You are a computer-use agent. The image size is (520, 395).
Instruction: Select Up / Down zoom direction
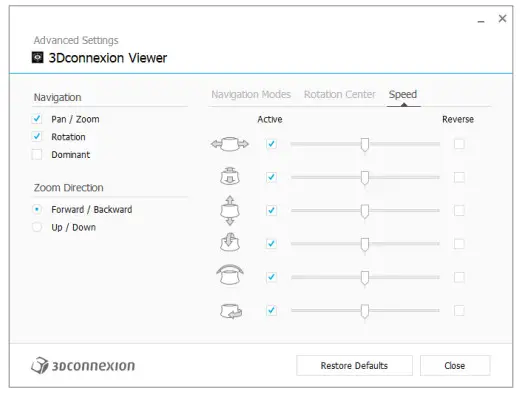[37, 227]
